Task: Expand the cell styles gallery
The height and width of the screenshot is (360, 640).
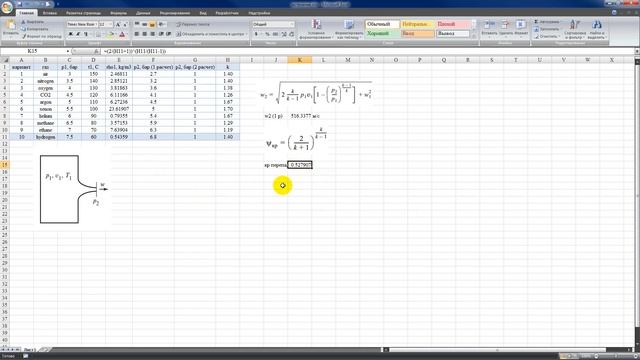Action: [x=473, y=36]
